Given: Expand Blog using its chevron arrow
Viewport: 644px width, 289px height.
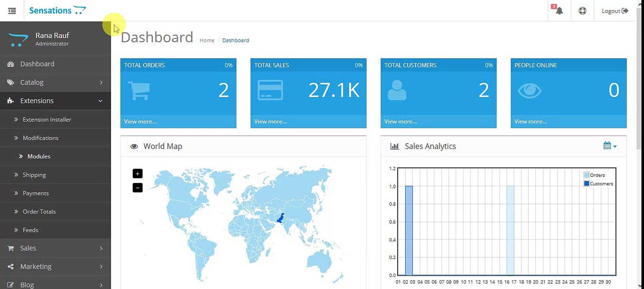Looking at the screenshot, I should [101, 285].
